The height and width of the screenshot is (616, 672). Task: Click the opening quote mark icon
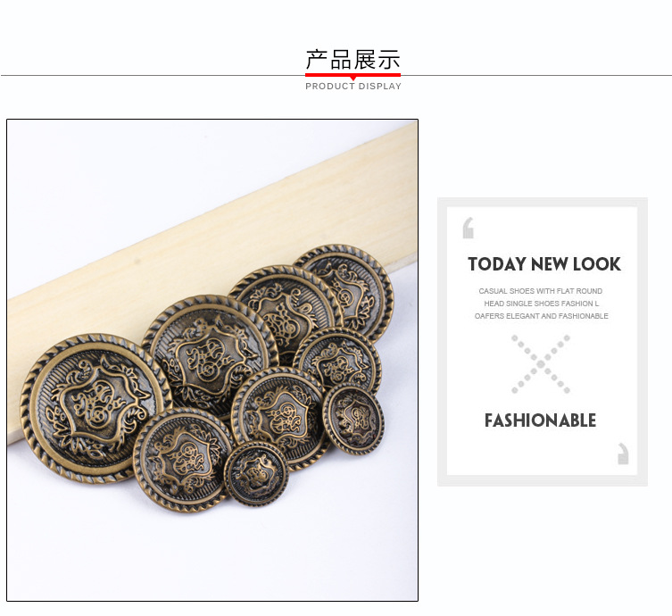pos(468,228)
